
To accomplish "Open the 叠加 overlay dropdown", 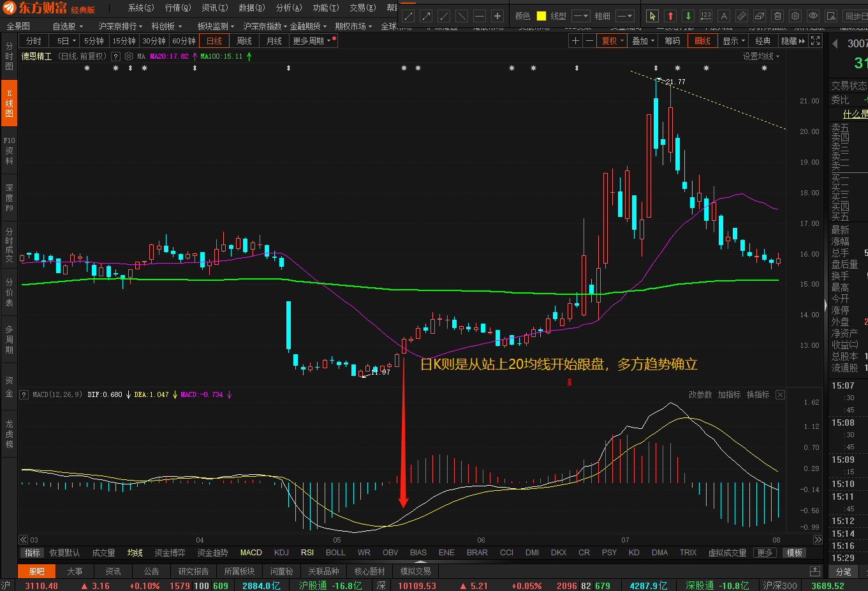I will point(644,41).
